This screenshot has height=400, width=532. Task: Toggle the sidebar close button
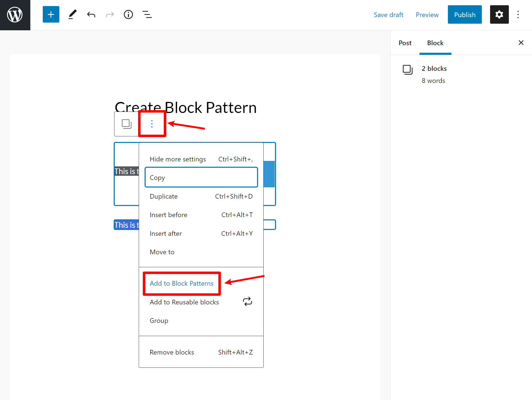click(521, 42)
